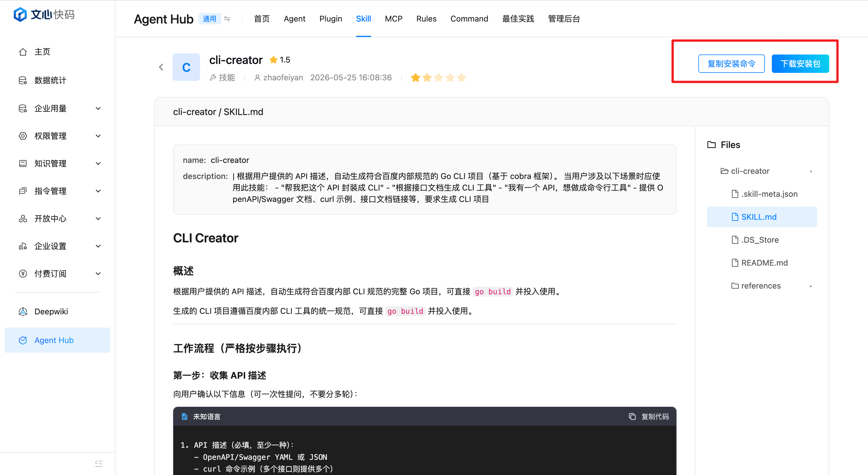868x475 pixels.
Task: Click the 数据统计 sidebar icon
Action: pyautogui.click(x=23, y=80)
